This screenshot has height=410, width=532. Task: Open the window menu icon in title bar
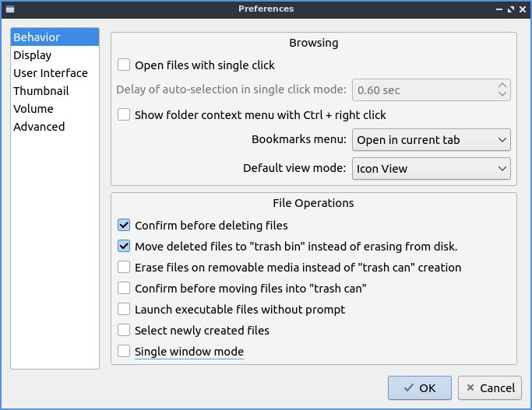pyautogui.click(x=9, y=9)
